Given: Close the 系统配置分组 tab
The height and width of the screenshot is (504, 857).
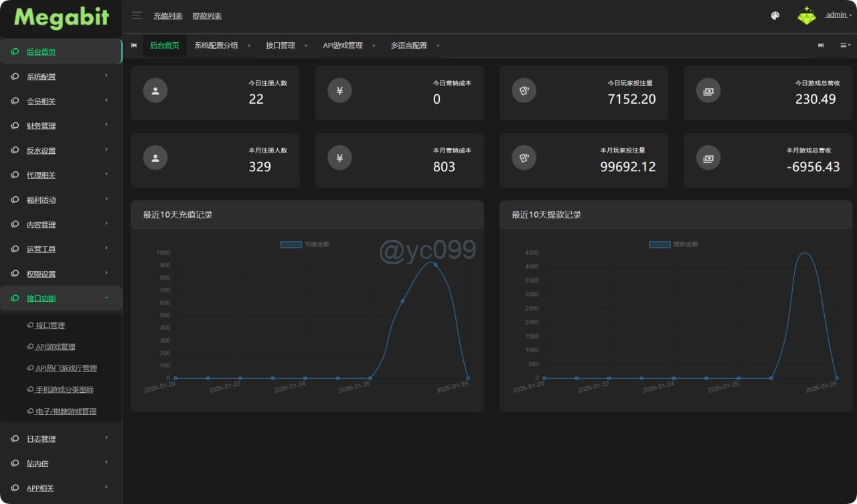Looking at the screenshot, I should coord(249,46).
